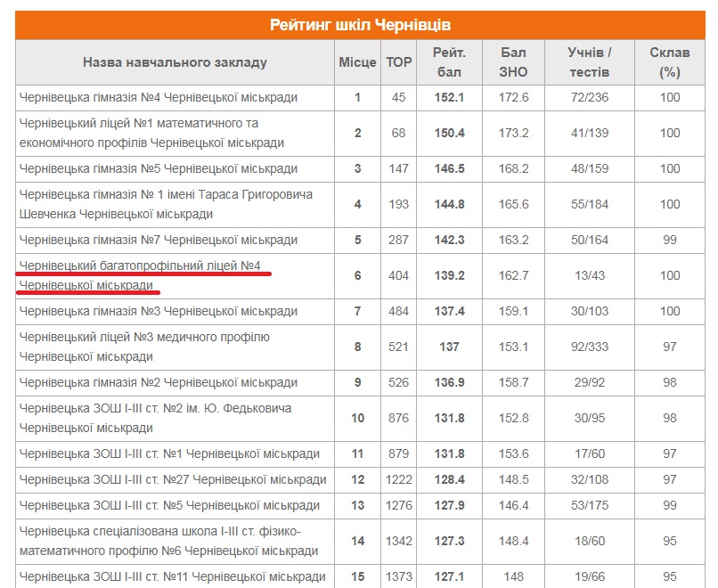This screenshot has width=718, height=588.
Task: Click the 'Рейт. бал' column header
Action: [x=449, y=62]
